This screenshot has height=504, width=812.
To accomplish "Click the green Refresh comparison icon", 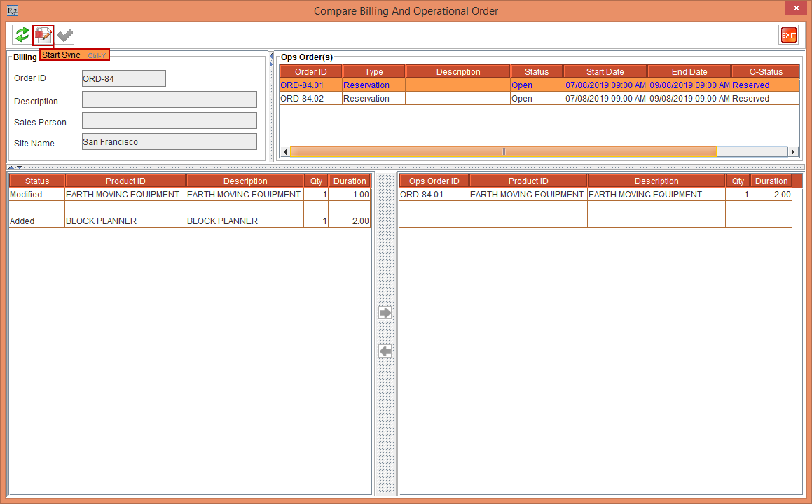I will [23, 34].
